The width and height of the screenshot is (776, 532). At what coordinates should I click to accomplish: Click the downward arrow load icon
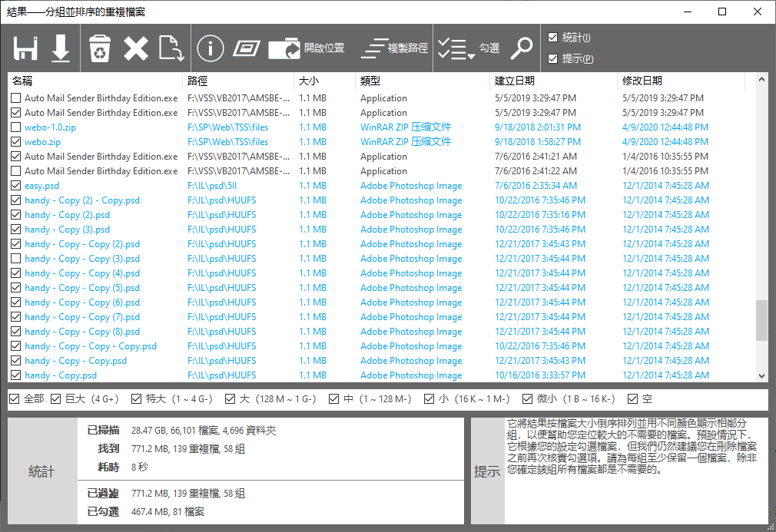[61, 48]
